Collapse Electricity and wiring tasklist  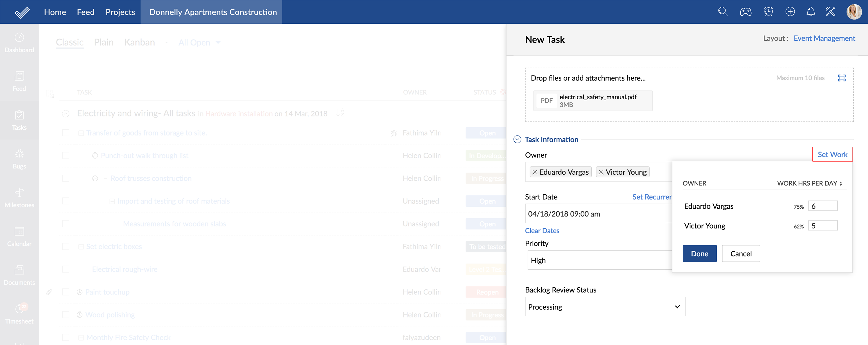(66, 114)
